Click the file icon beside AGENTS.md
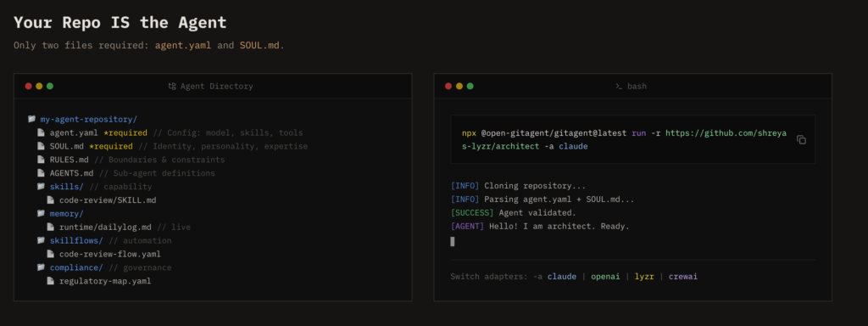The width and height of the screenshot is (868, 326). (x=41, y=173)
